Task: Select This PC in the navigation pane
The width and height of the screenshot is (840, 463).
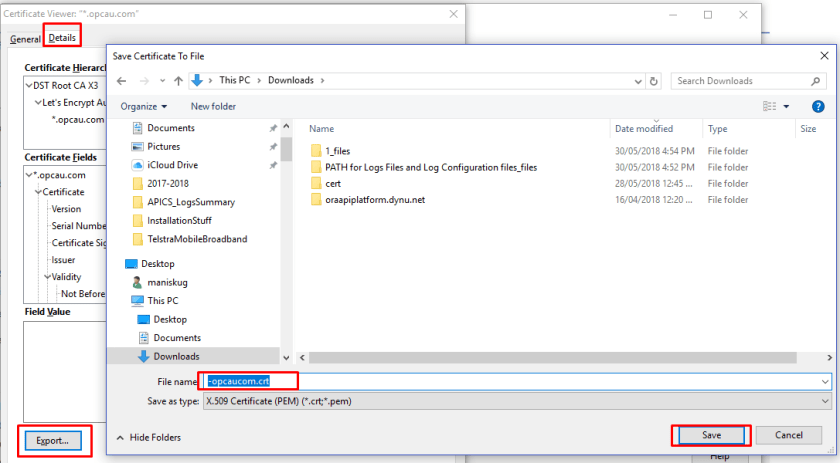Action: [x=162, y=300]
